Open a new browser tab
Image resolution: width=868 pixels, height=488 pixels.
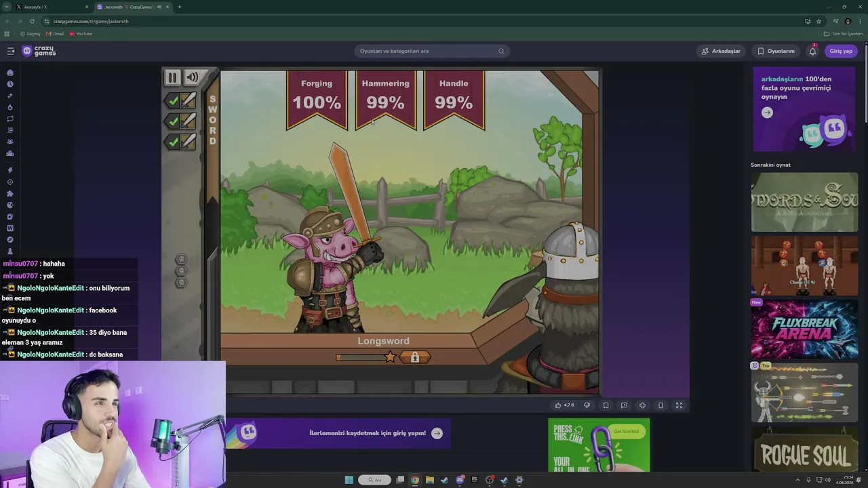(x=179, y=7)
